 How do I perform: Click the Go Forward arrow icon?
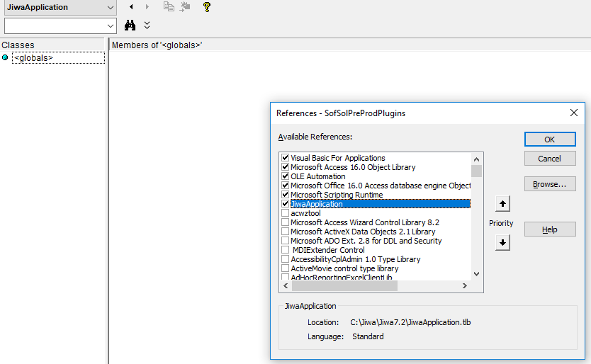point(147,7)
